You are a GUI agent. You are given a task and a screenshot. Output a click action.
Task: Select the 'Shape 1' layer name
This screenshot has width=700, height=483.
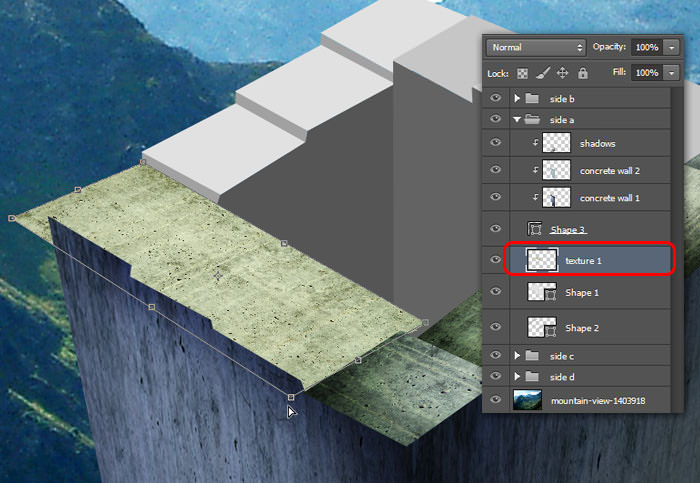point(582,293)
